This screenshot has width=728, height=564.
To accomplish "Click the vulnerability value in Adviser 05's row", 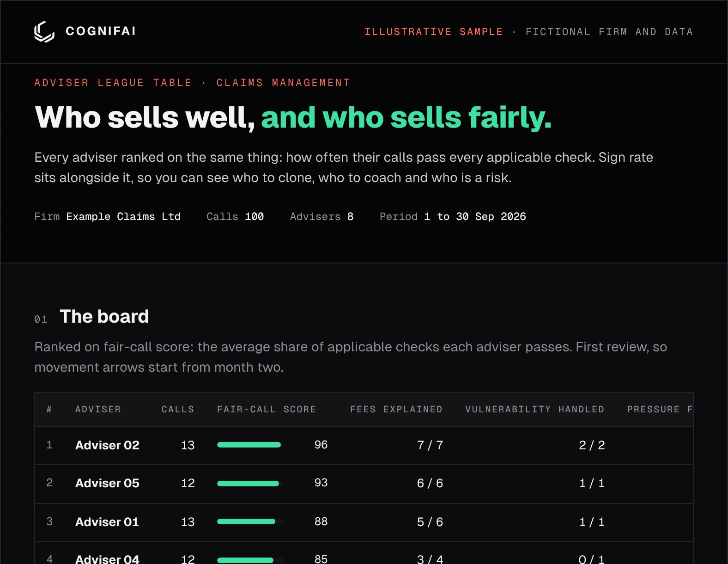I will [592, 483].
